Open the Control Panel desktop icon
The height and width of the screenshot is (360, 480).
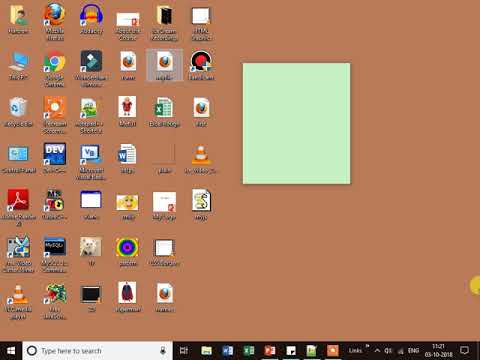pyautogui.click(x=18, y=159)
